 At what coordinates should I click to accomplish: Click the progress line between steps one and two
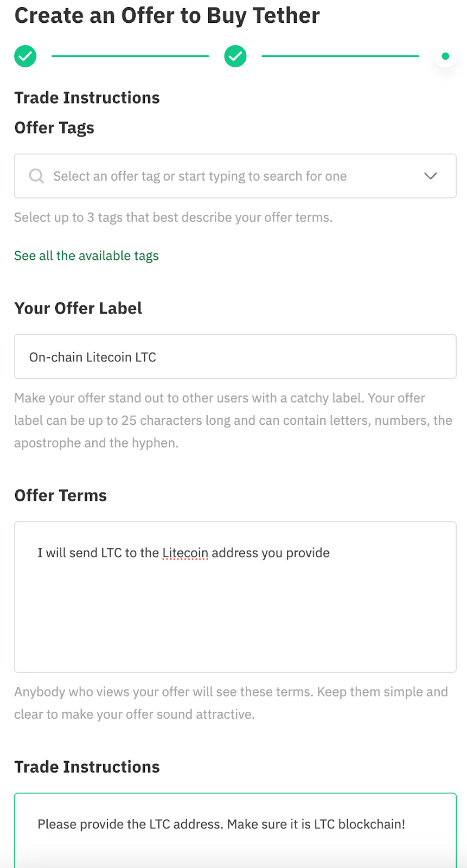[130, 56]
